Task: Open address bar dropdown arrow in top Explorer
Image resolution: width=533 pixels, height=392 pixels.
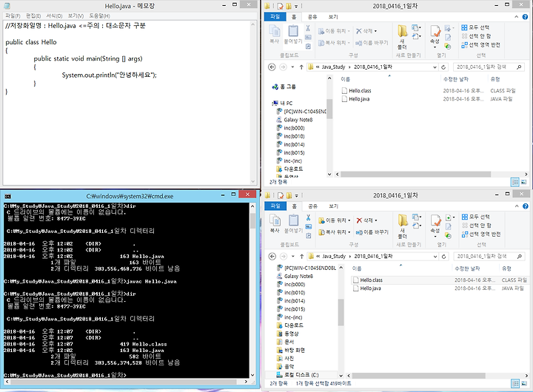Action: tap(435, 67)
